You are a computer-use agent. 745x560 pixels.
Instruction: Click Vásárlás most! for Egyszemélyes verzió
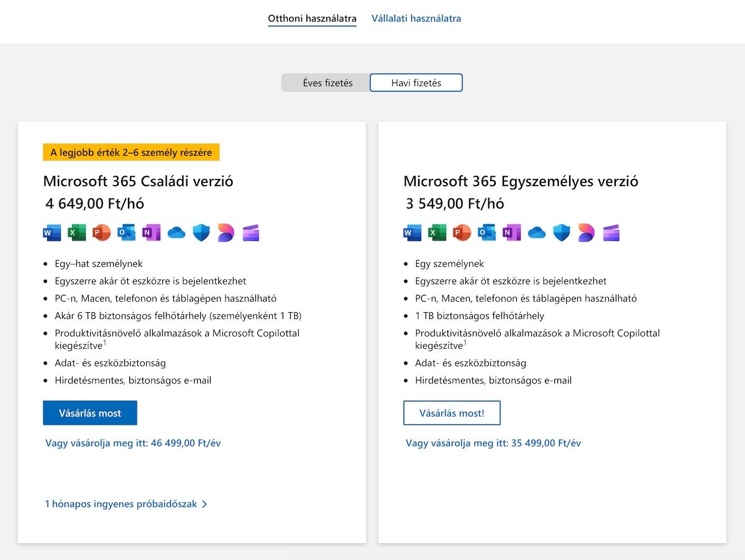[x=452, y=413]
